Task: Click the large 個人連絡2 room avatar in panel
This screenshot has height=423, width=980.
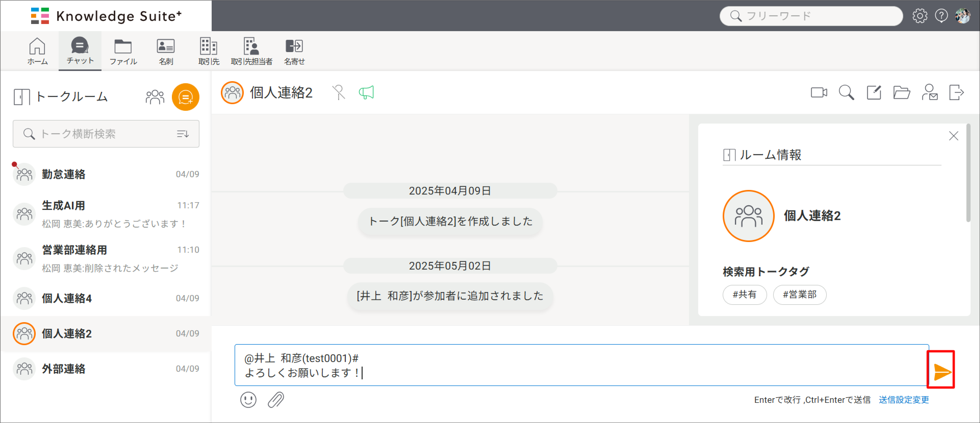Action: [748, 216]
